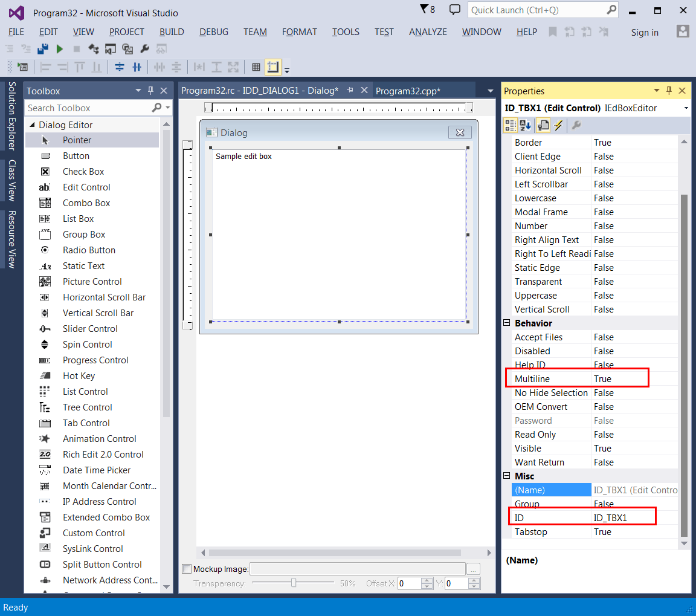Viewport: 696px width, 616px height.
Task: Select the Slider Control tool in Toolbox
Action: click(x=92, y=329)
